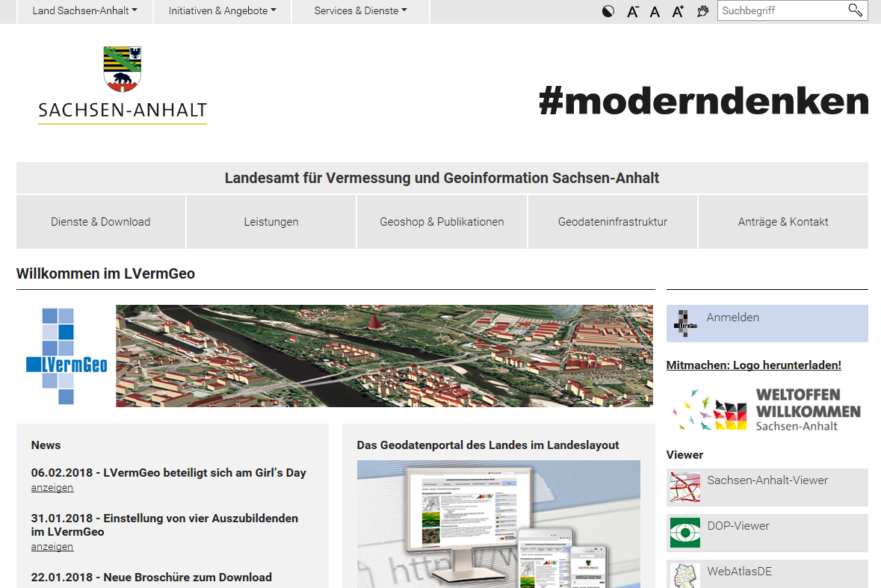The height and width of the screenshot is (588, 881).
Task: Click anzeigen under Girl's Day news
Action: pyautogui.click(x=52, y=487)
